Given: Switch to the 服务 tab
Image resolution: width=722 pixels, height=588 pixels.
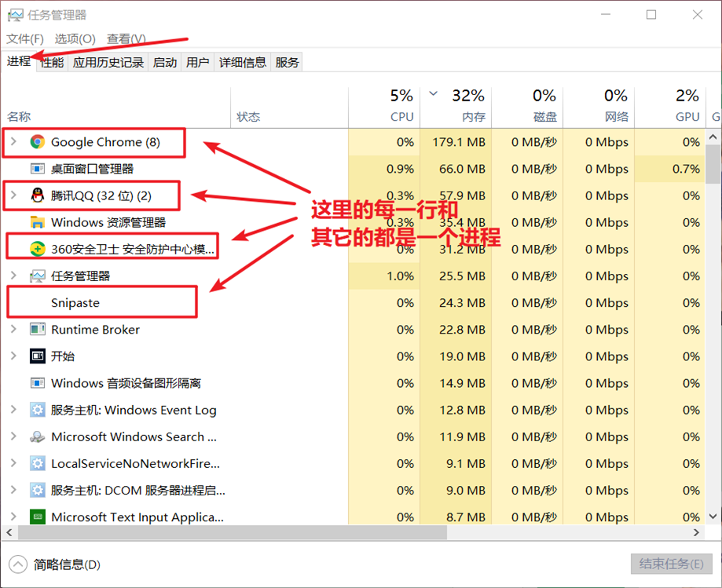Looking at the screenshot, I should [x=287, y=62].
